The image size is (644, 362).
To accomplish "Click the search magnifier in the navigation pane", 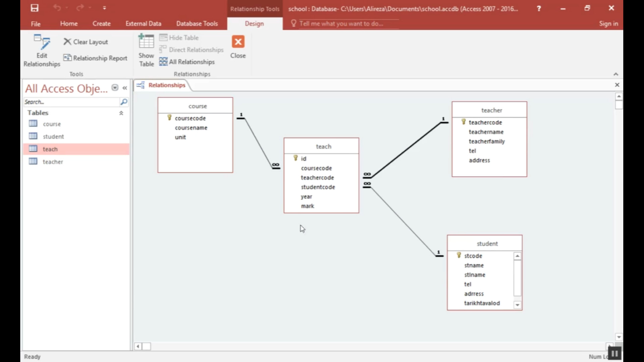I will point(123,102).
